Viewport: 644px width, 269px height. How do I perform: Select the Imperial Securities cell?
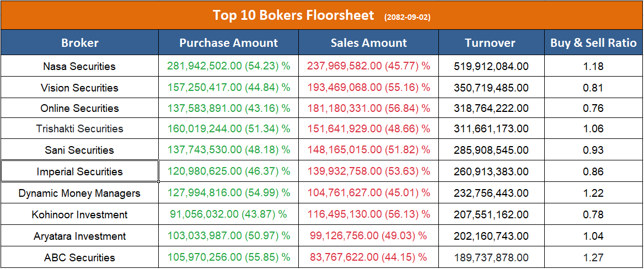(x=79, y=172)
